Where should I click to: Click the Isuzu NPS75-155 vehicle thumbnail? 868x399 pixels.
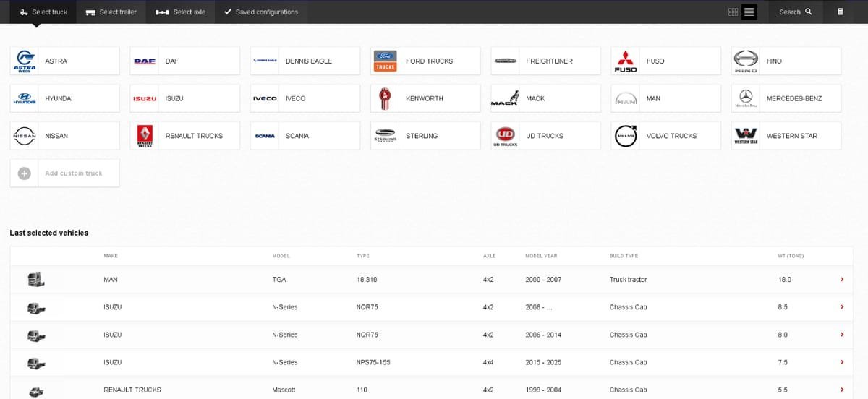(x=35, y=364)
